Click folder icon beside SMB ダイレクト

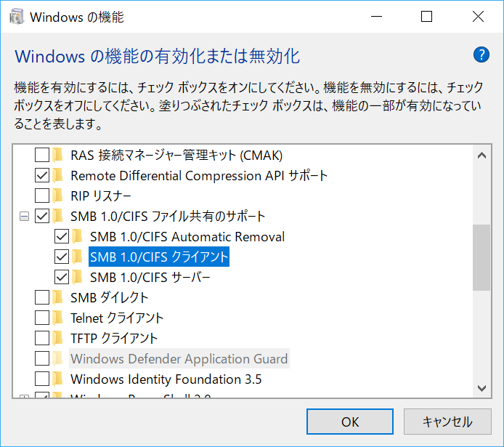57,297
